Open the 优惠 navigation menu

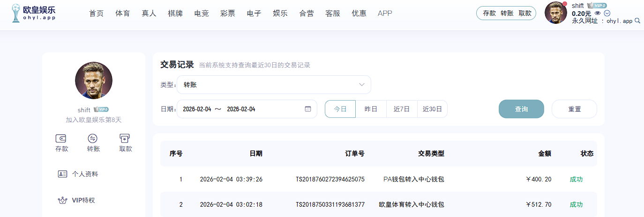coord(359,13)
